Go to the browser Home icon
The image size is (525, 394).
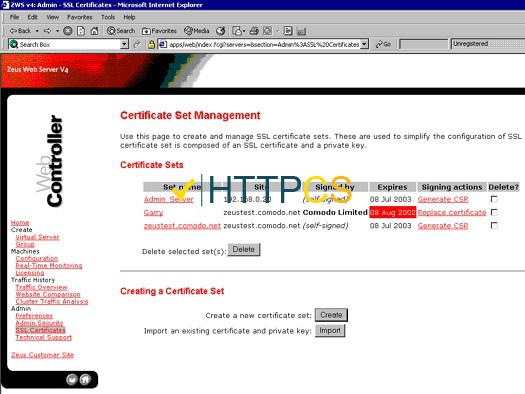94,31
